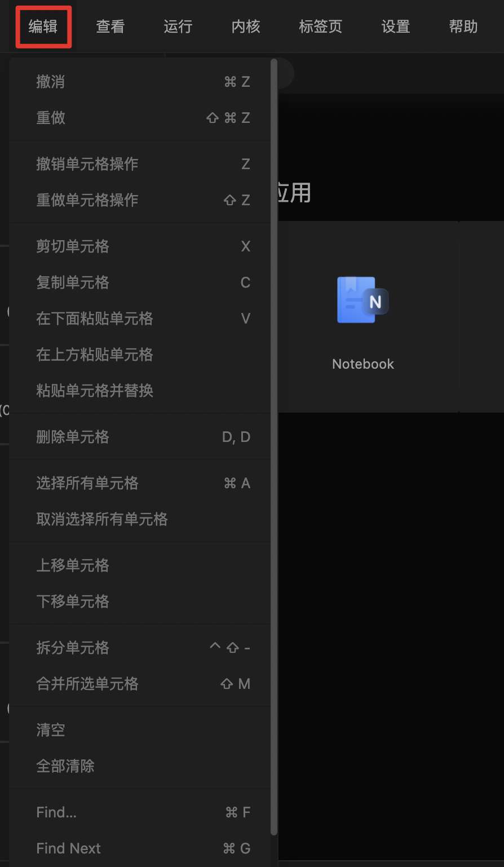Click 删除单元格 menu item

coord(140,437)
